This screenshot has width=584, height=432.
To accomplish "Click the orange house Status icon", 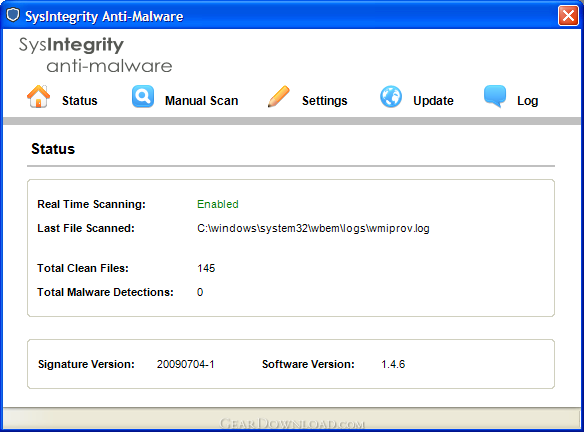I will [38, 96].
